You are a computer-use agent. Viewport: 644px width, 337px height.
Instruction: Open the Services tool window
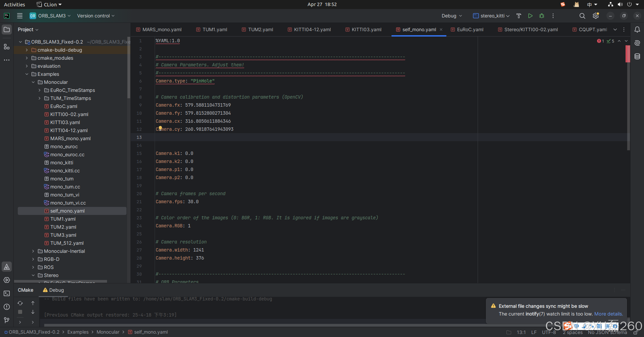[7, 280]
